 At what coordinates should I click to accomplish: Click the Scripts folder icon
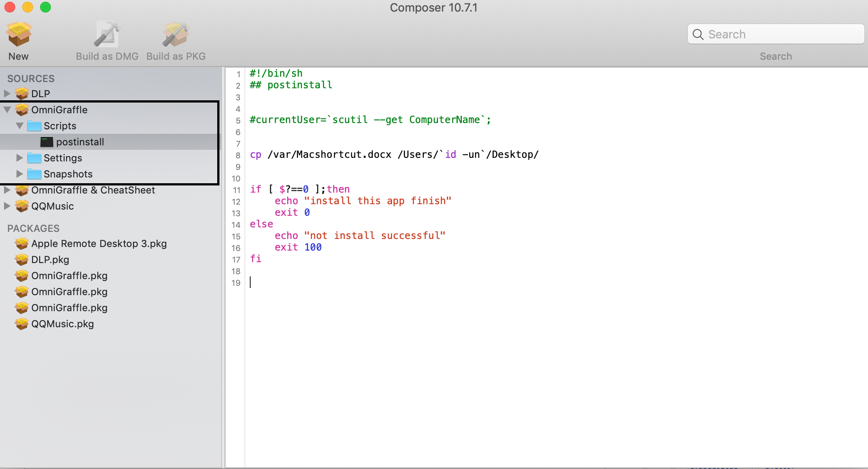[x=34, y=126]
